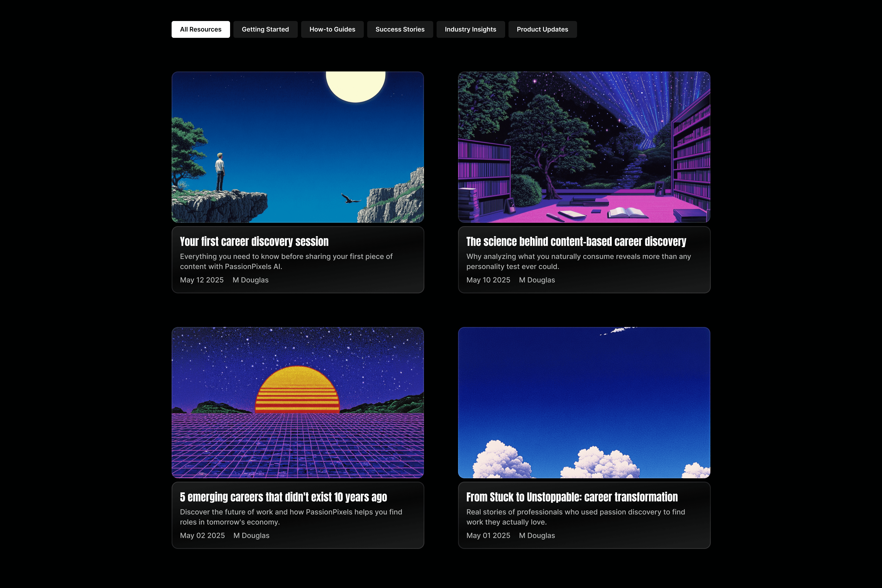Screen dimensions: 882x588
Task: Click the May 02 2025 date label
Action: (202, 535)
